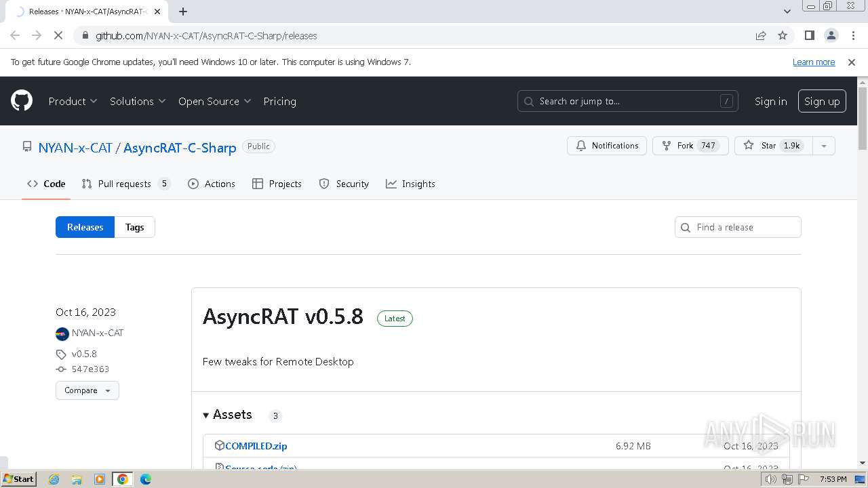Image resolution: width=868 pixels, height=488 pixels.
Task: Click the Sign up button
Action: 822,101
